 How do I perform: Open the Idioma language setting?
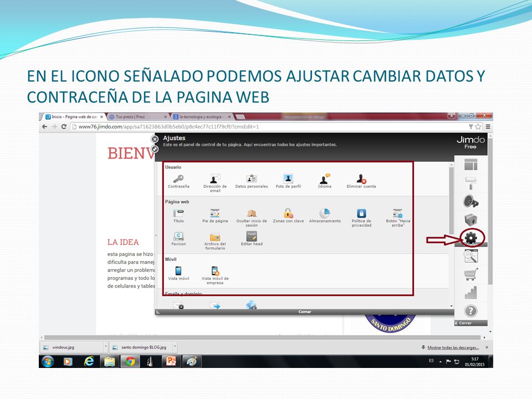325,182
